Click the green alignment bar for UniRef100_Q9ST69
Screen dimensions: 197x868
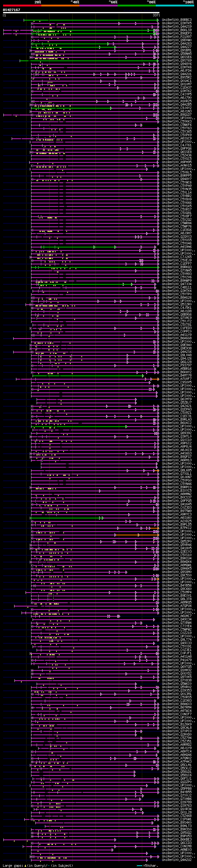point(89,61)
